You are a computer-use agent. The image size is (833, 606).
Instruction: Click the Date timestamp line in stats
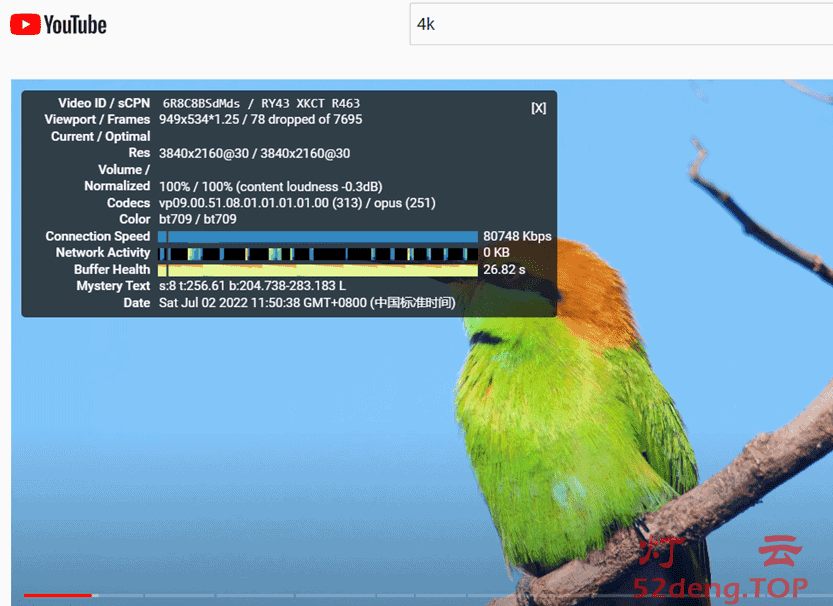pyautogui.click(x=307, y=302)
